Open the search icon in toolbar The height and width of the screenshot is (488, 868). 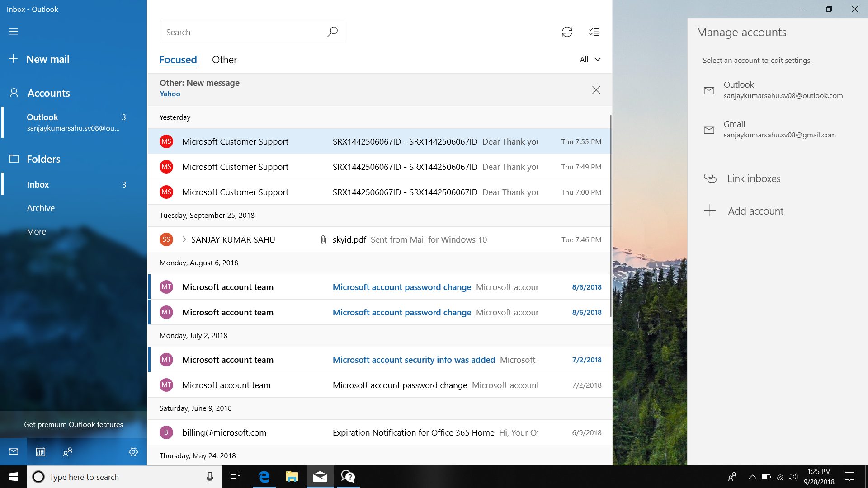click(x=333, y=32)
